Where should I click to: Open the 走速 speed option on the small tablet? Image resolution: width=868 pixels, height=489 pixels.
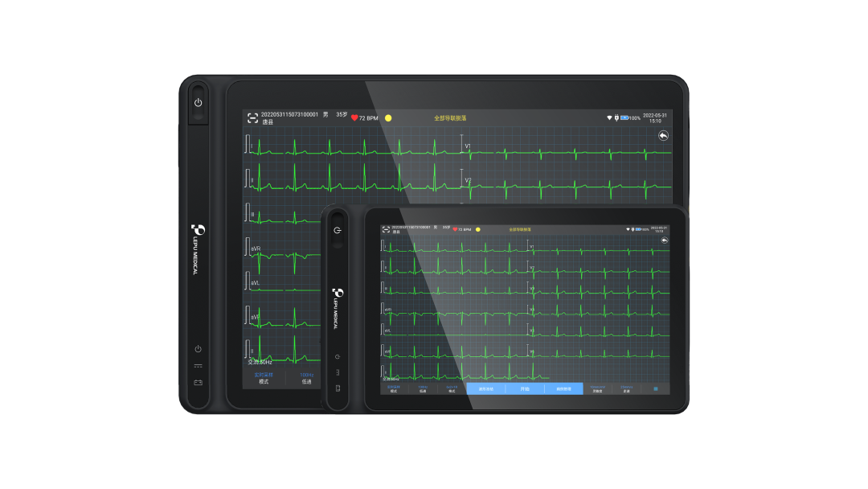coord(626,389)
